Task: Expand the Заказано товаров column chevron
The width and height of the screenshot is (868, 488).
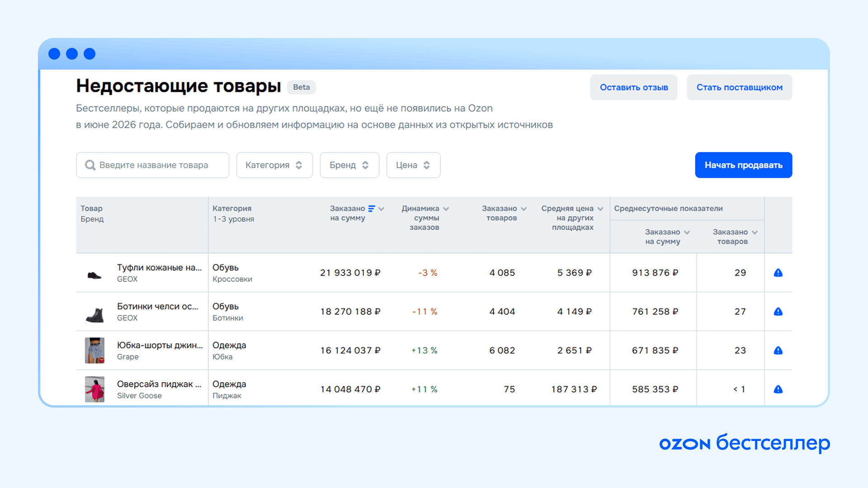Action: click(x=524, y=209)
